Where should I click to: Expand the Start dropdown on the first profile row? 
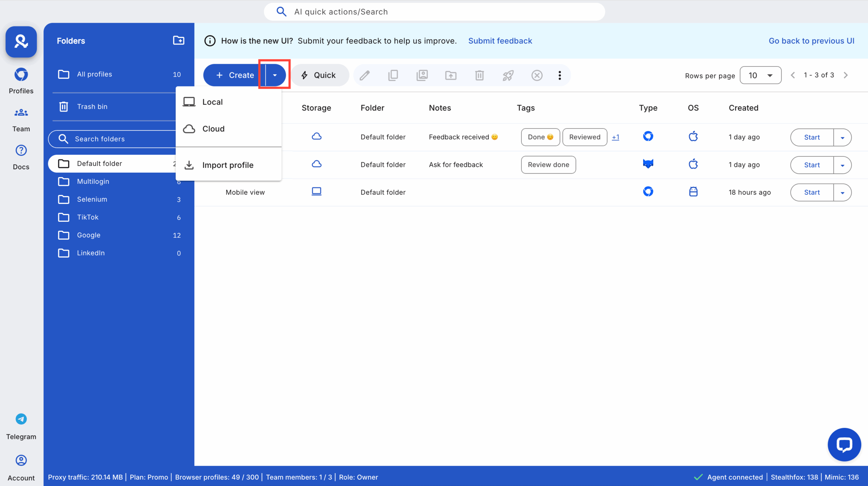842,137
